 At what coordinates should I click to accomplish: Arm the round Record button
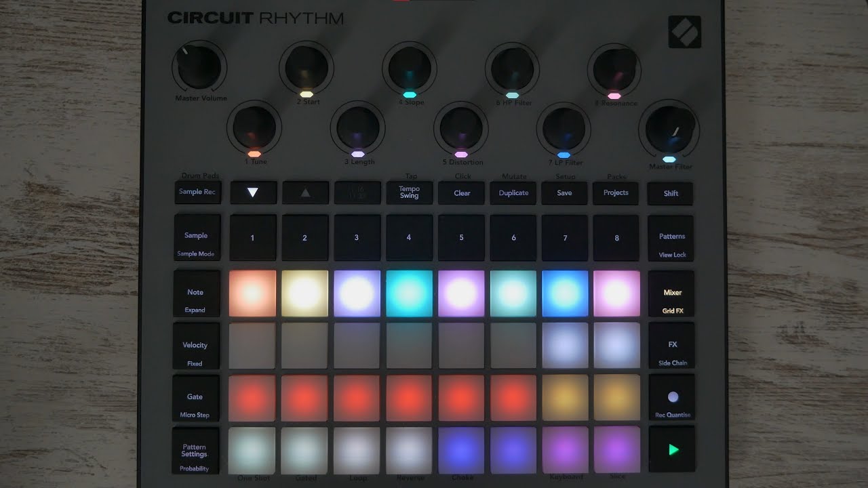672,397
